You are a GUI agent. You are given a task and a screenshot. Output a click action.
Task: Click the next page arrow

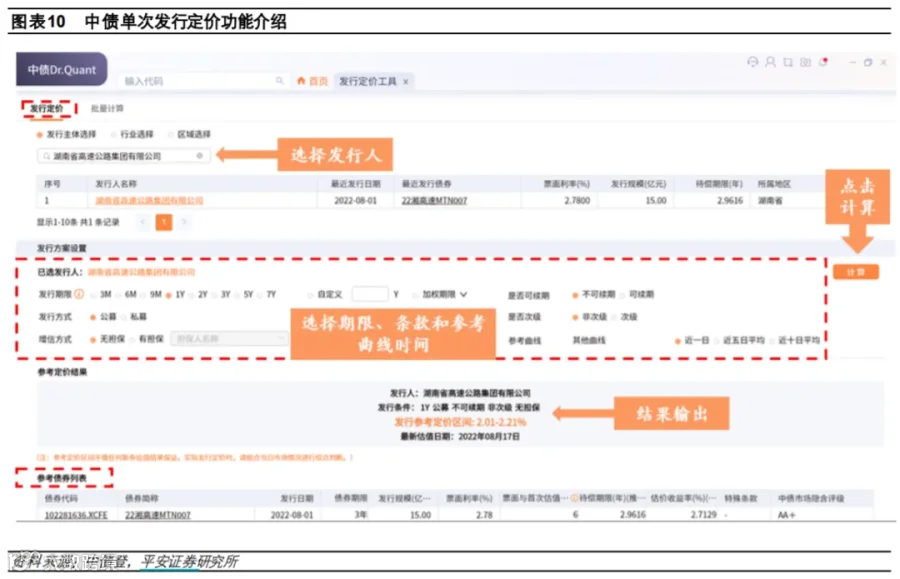[x=184, y=222]
